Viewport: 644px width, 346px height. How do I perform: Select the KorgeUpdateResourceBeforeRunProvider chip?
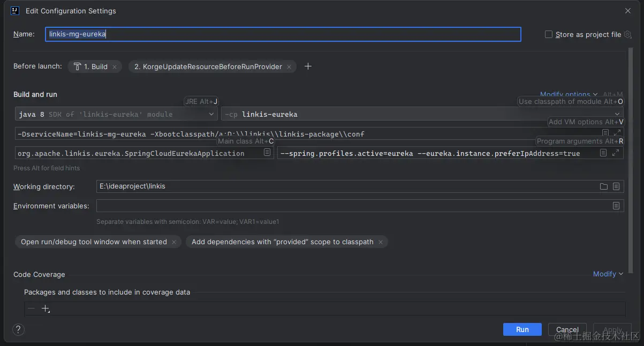pyautogui.click(x=212, y=67)
